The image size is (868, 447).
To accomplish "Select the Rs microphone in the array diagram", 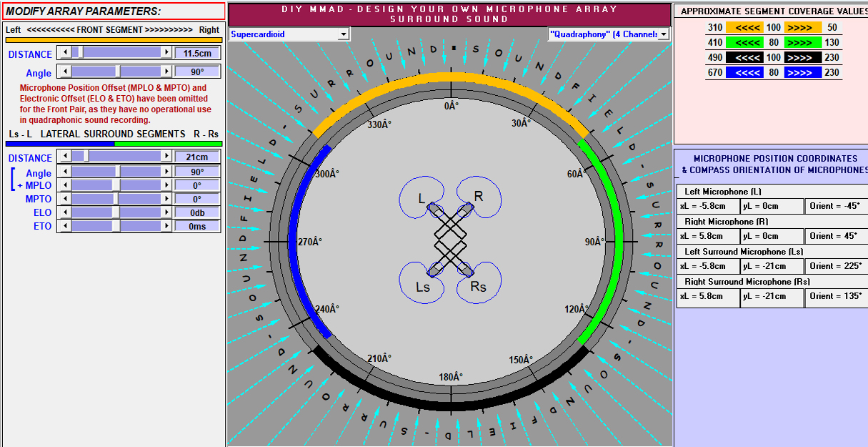I will pyautogui.click(x=465, y=270).
